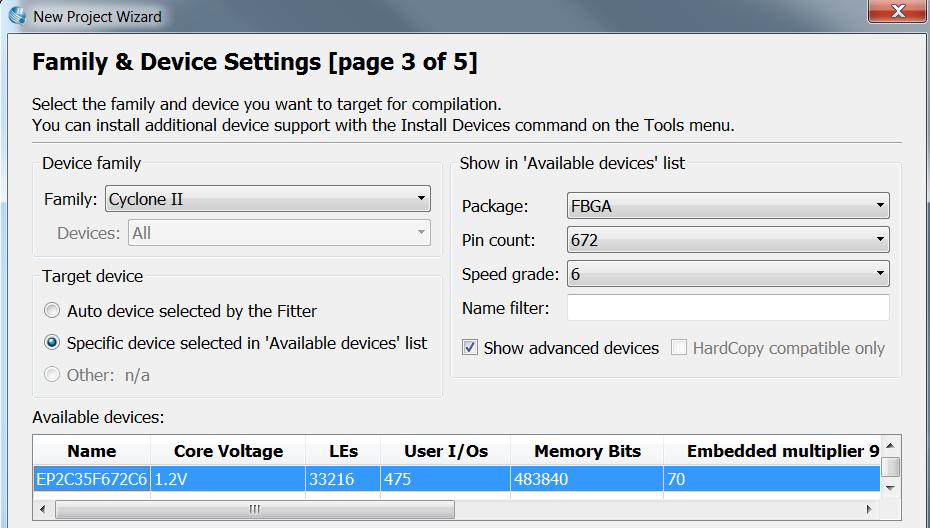Click the Quartus app icon in title bar
This screenshot has height=528, width=930.
click(17, 16)
